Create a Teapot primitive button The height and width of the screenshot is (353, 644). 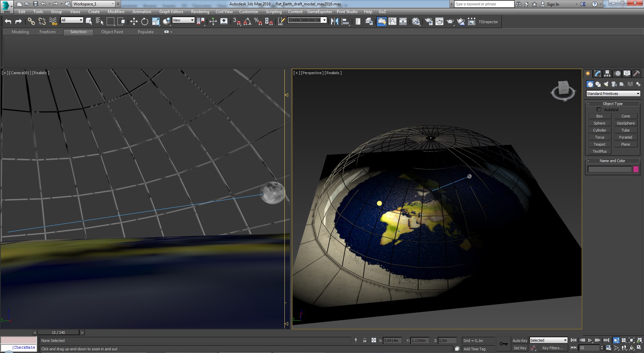(599, 144)
